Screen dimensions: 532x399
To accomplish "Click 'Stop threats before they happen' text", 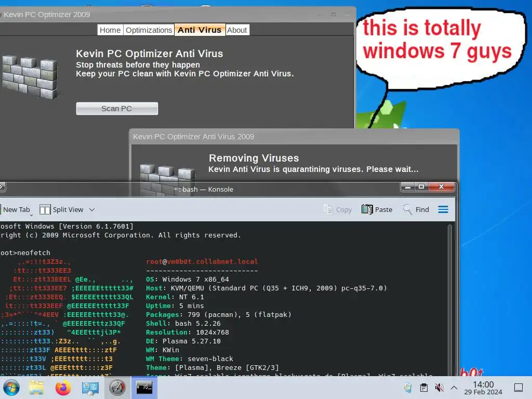I will [x=138, y=65].
